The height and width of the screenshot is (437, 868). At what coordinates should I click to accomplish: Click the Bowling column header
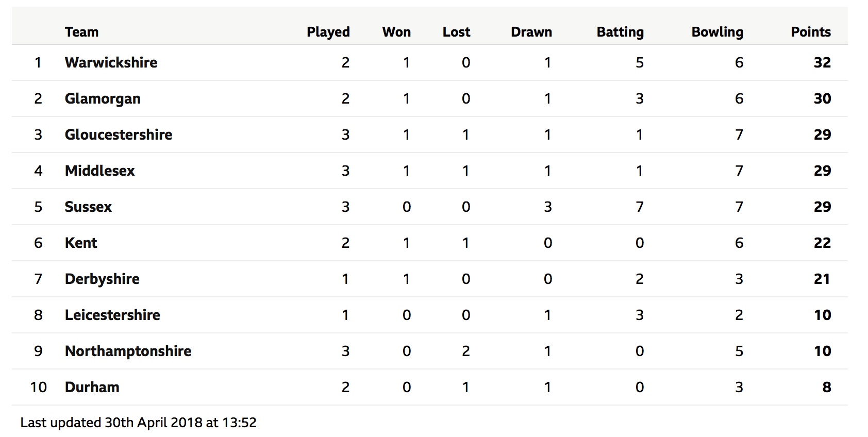click(717, 32)
